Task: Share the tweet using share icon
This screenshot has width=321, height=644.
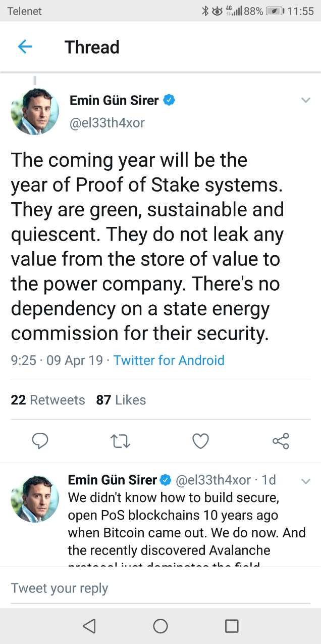Action: tap(281, 441)
